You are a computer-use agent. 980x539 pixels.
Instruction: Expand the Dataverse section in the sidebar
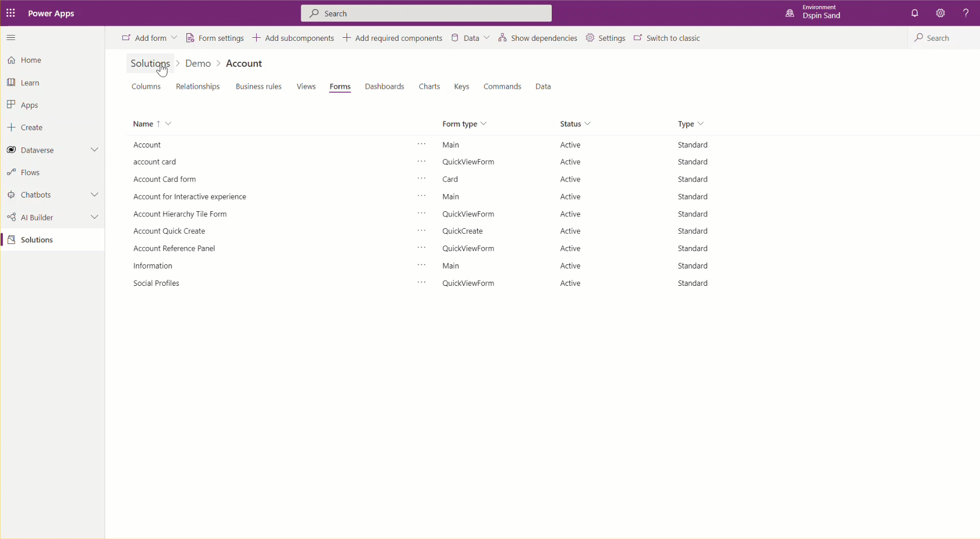94,150
